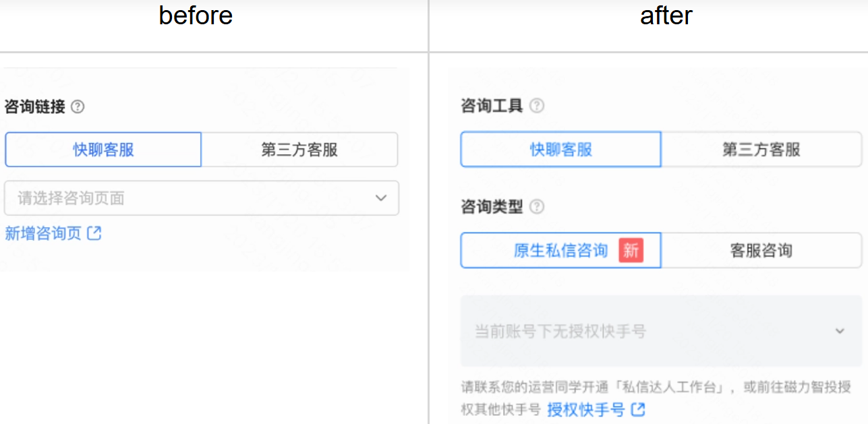
Task: Open the consultation page selection dropdown
Action: point(201,198)
